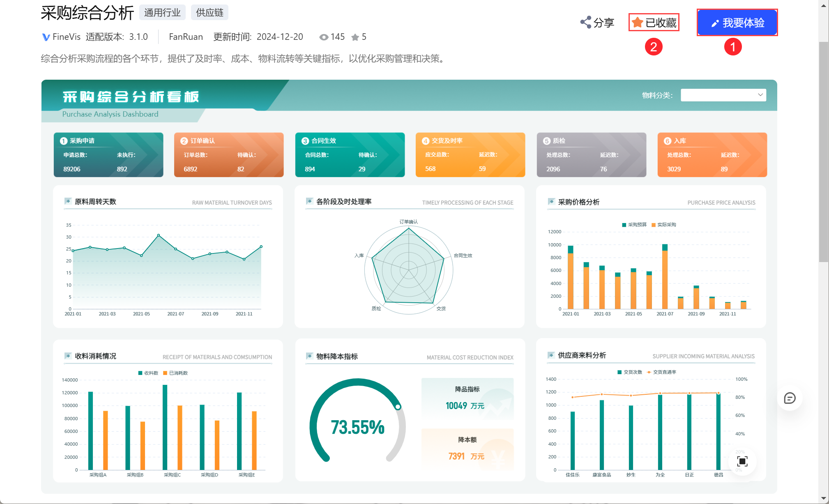Image resolution: width=829 pixels, height=504 pixels.
Task: Click the eye views icon
Action: (x=324, y=37)
